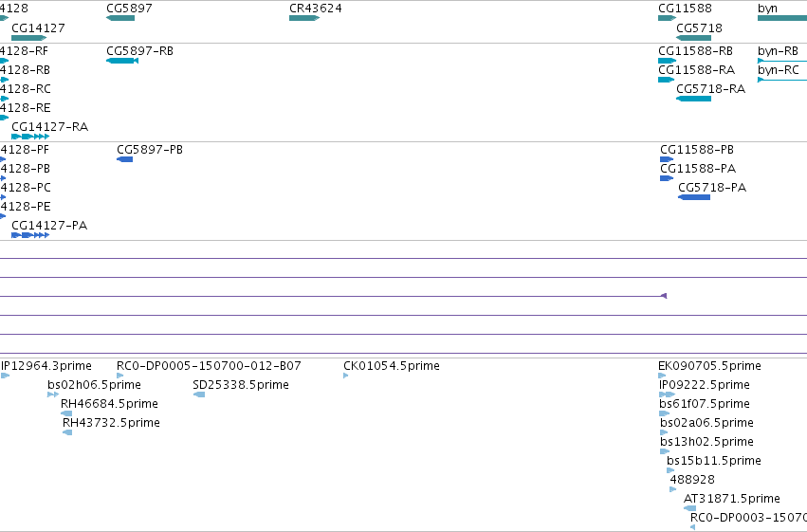The height and width of the screenshot is (532, 807).
Task: Open the byn gene label
Action: point(767,9)
